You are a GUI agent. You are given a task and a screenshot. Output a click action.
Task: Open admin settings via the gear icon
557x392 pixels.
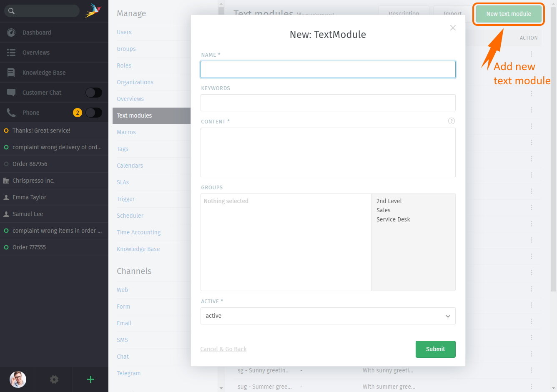coord(54,379)
